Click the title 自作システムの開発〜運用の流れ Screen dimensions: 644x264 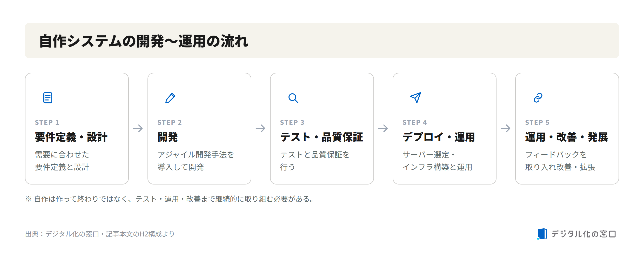pos(144,41)
